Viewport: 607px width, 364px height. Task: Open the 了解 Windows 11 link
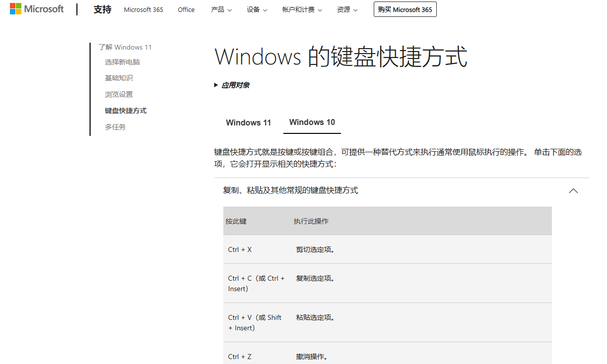pos(126,47)
